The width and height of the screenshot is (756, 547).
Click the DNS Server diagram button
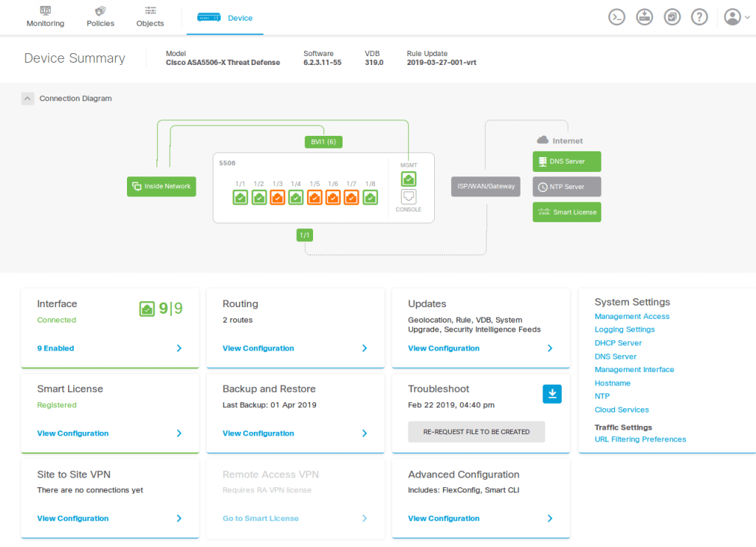point(567,162)
